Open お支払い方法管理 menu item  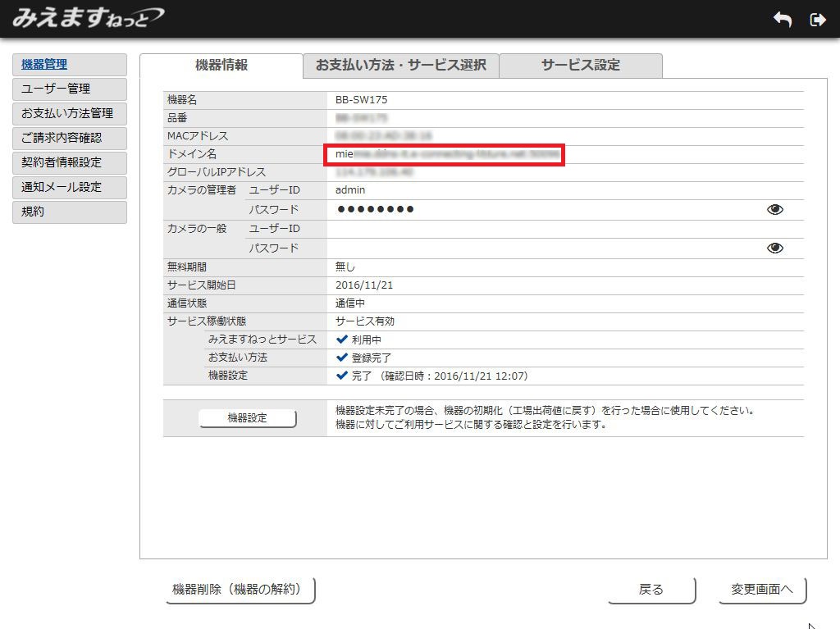(70, 114)
